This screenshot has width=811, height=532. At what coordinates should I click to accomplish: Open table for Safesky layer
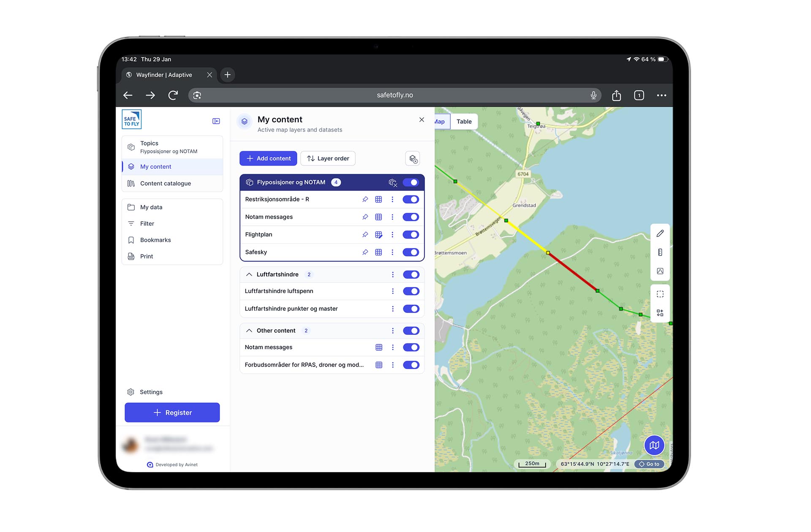[x=378, y=252]
